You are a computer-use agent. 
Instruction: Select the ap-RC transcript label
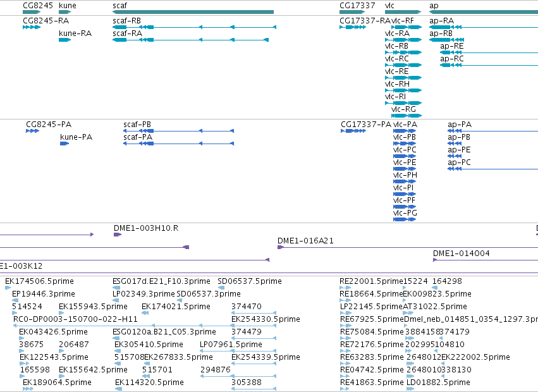(x=452, y=59)
